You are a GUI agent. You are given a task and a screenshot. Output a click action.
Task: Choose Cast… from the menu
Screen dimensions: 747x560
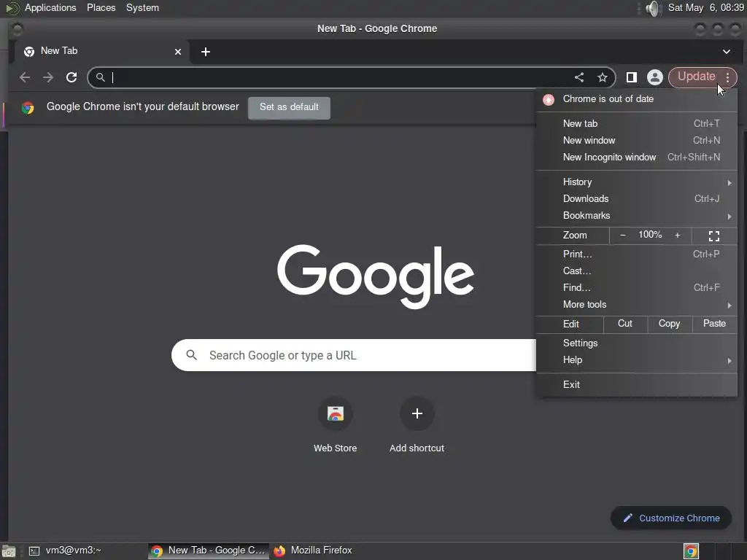pos(636,271)
